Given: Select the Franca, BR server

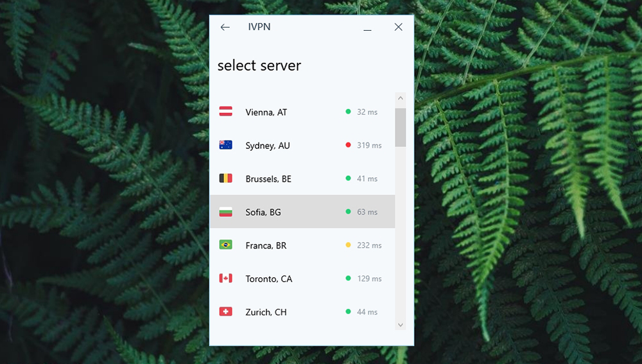Looking at the screenshot, I should [x=302, y=245].
